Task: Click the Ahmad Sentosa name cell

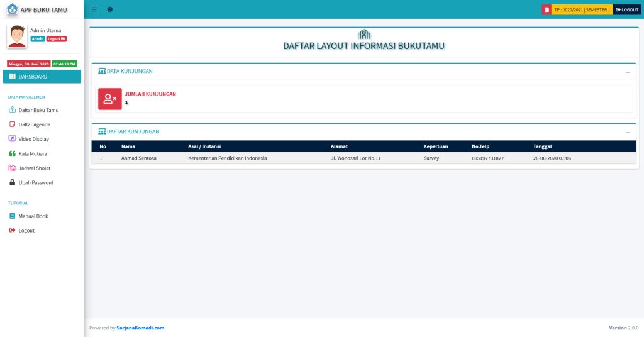Action: tap(139, 158)
